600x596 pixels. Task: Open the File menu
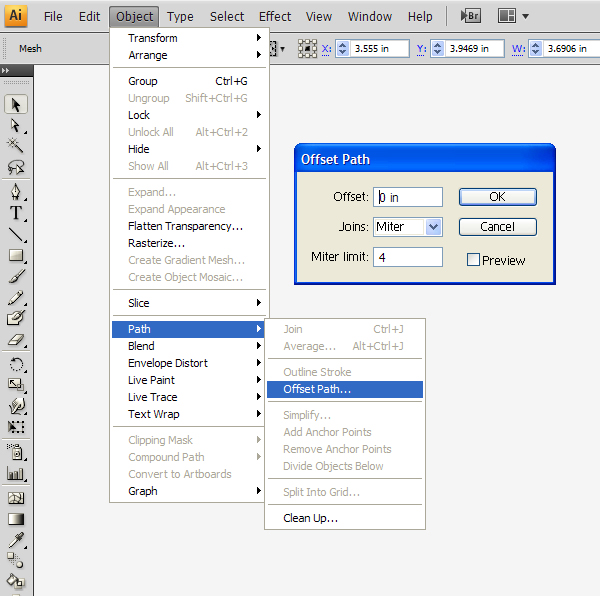53,16
